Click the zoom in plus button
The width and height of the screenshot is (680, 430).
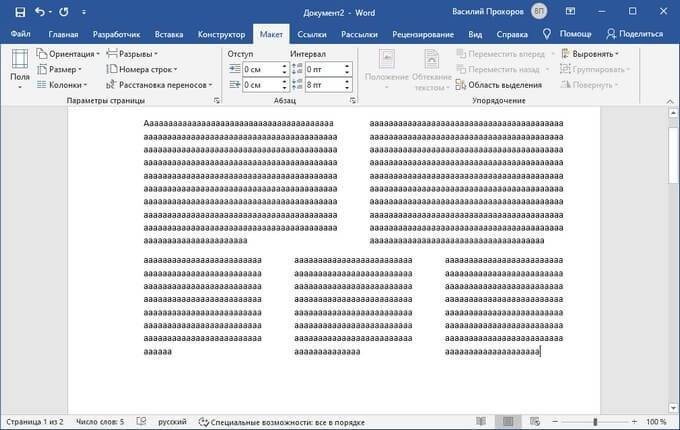(634, 421)
